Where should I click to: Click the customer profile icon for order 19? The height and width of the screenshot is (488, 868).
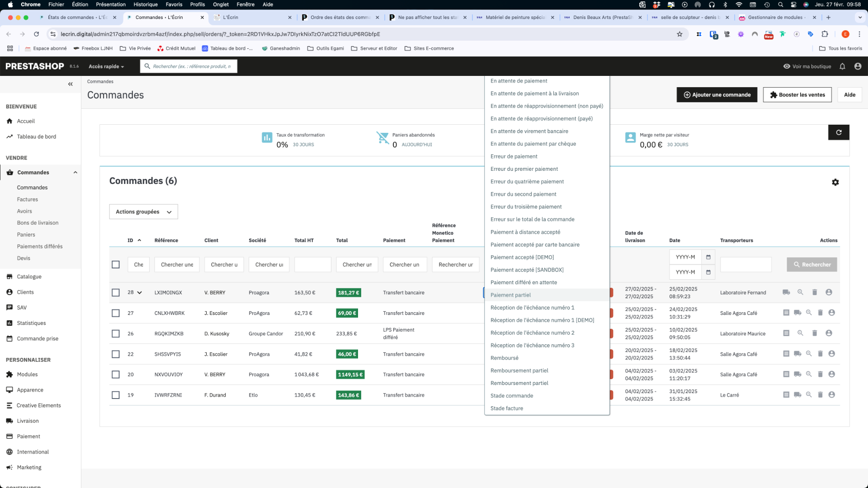click(x=831, y=394)
